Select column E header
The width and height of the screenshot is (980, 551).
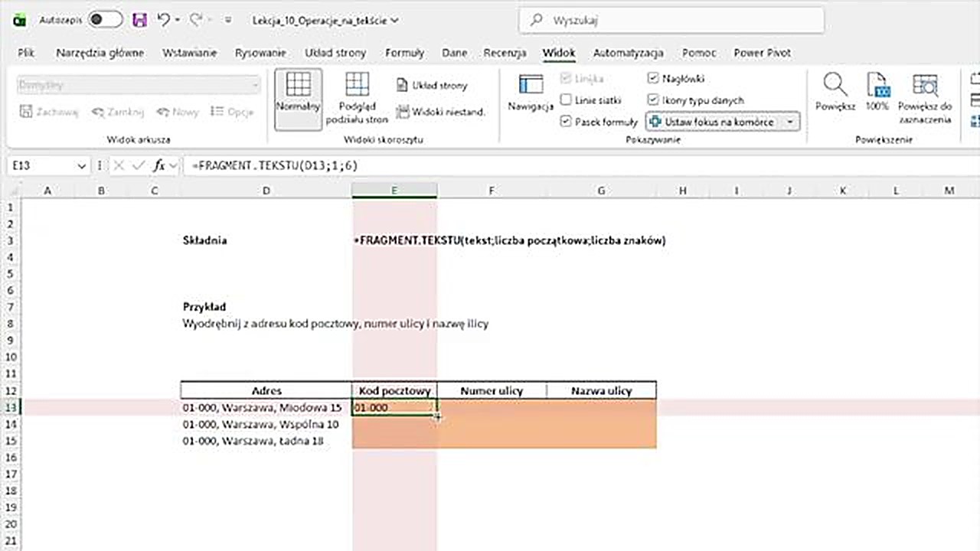[x=394, y=191]
